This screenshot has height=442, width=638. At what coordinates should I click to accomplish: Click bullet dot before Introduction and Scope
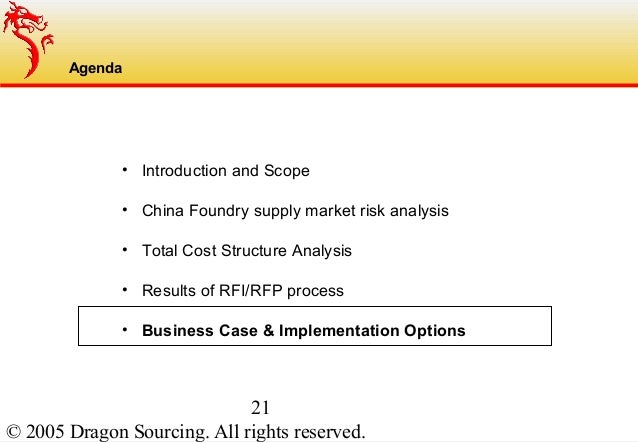pyautogui.click(x=125, y=170)
